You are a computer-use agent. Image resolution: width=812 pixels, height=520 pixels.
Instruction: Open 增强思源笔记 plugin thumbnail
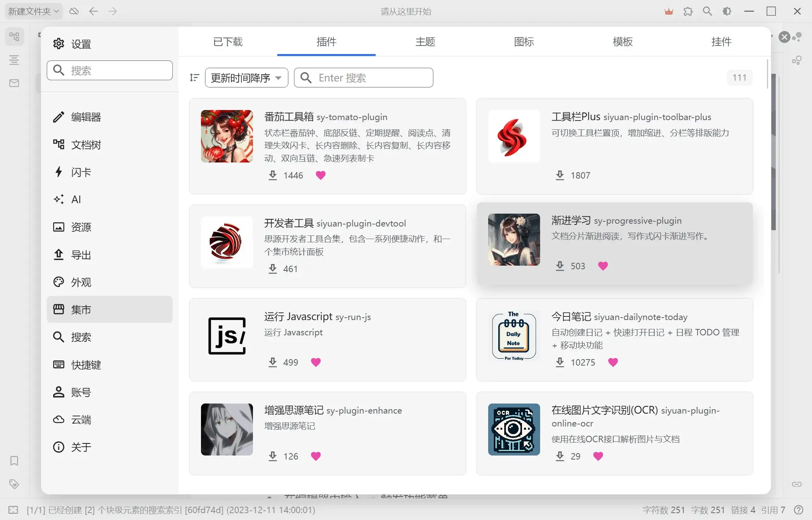(x=227, y=429)
